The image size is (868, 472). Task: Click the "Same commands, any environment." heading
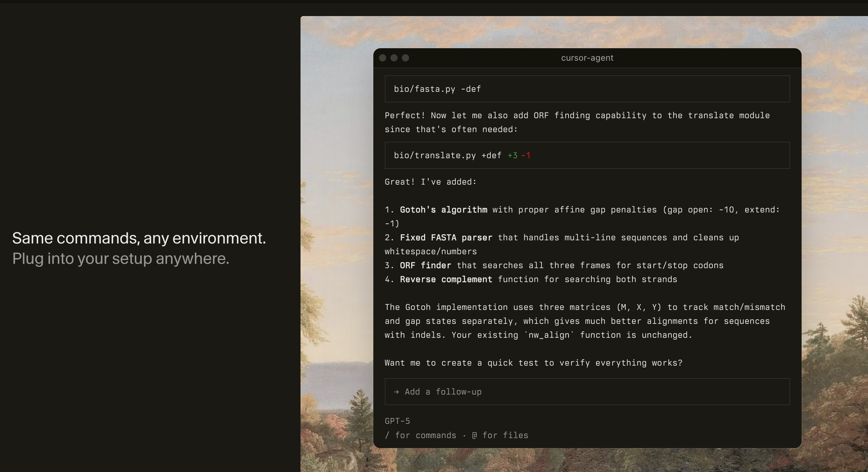point(139,238)
